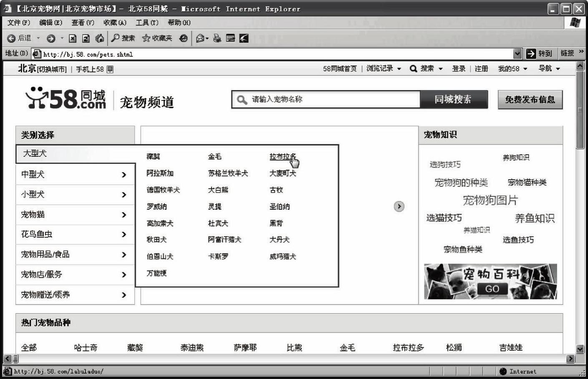Viewport: 588px width, 379px height.
Task: Click the Stop loading icon
Action: 73,38
